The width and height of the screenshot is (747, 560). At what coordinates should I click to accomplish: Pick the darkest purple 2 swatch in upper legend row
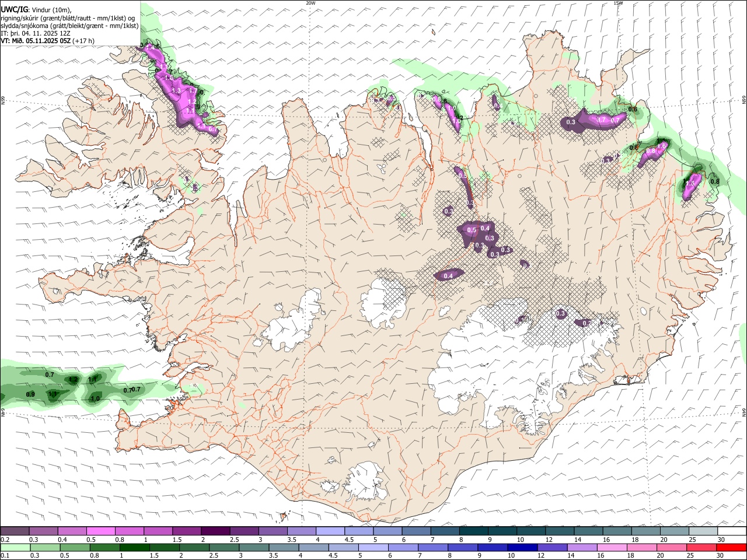tap(215, 531)
